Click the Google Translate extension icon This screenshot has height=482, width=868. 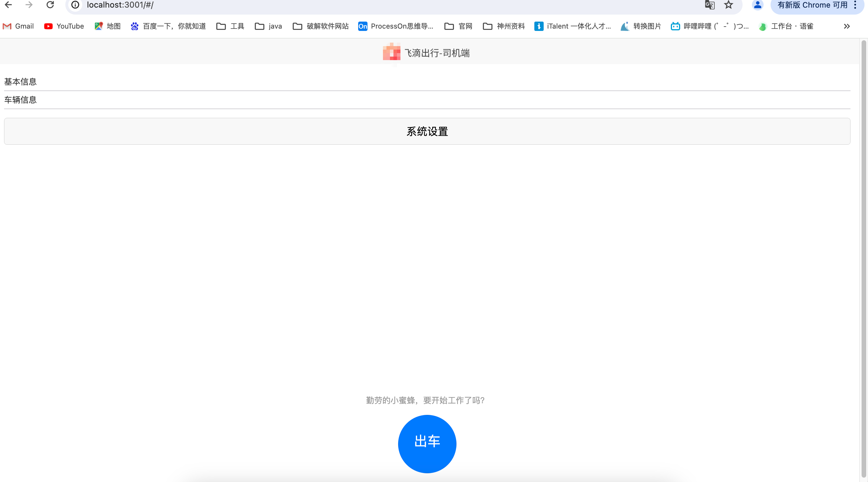[709, 5]
